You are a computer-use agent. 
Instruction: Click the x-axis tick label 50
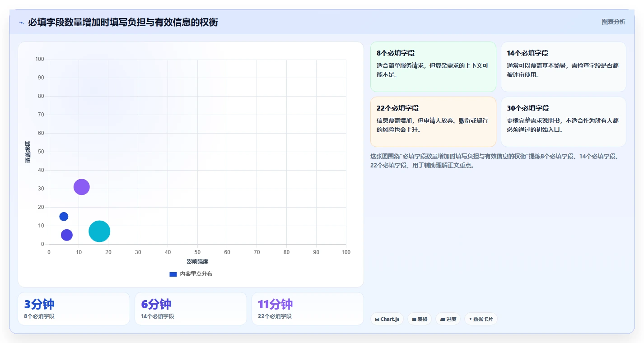pos(197,252)
